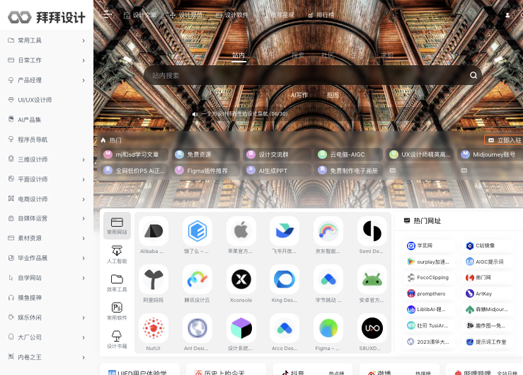523x375 pixels.
Task: Open the 免费制作电子画册 hot link
Action: click(x=349, y=170)
